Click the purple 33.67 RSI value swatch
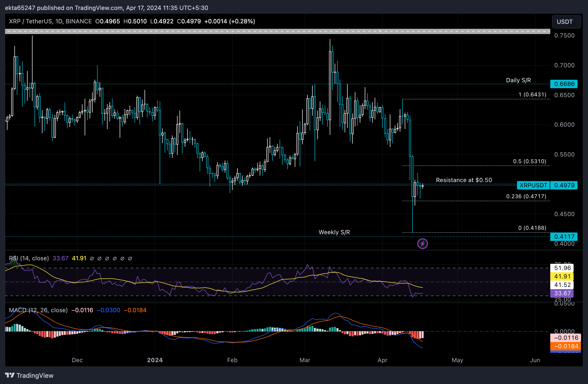The height and width of the screenshot is (384, 588). point(562,293)
